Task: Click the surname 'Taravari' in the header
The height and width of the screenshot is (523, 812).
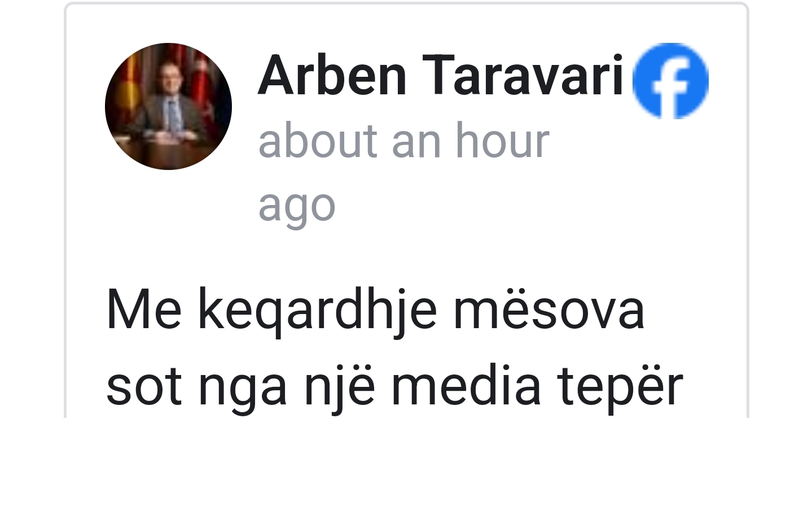Action: (x=523, y=75)
